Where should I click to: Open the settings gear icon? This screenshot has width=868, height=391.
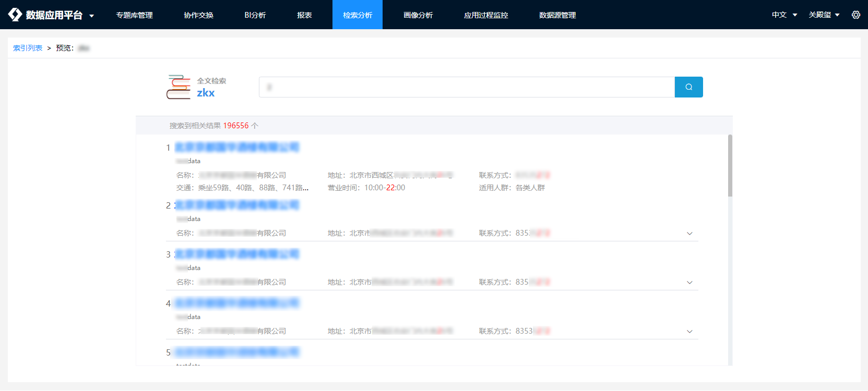point(856,15)
